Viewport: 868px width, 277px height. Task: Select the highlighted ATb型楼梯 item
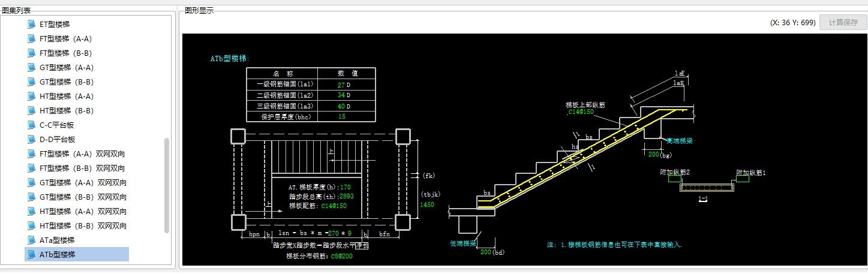pos(77,255)
